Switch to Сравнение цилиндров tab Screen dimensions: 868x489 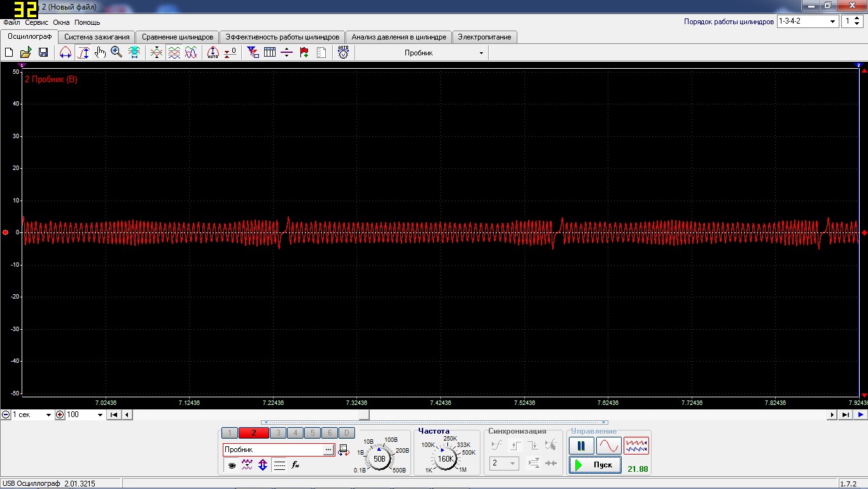[x=178, y=37]
